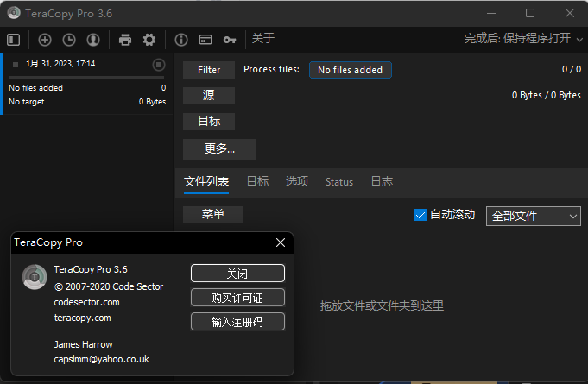Click the 菜单 button
Screen dimensions: 588x384
(213, 215)
